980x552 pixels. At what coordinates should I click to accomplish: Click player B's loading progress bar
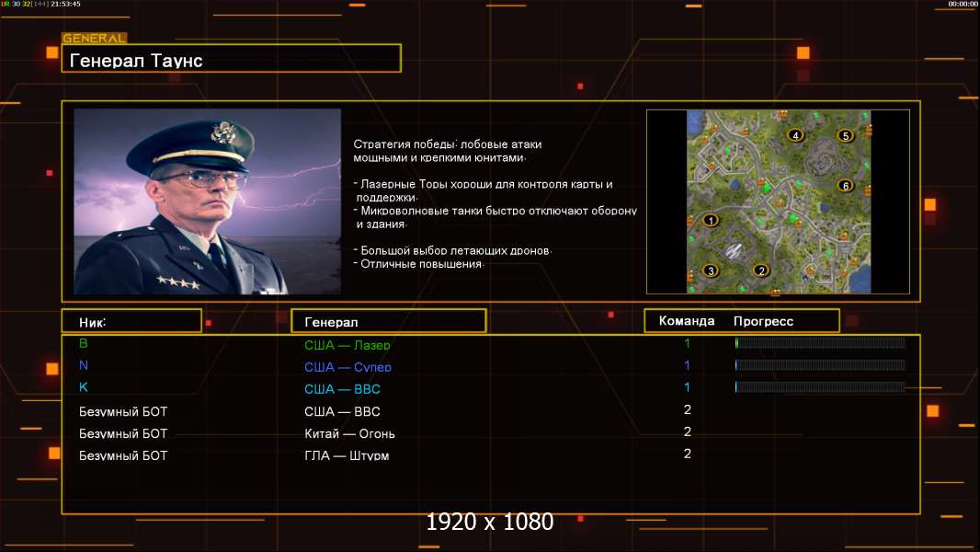point(820,342)
